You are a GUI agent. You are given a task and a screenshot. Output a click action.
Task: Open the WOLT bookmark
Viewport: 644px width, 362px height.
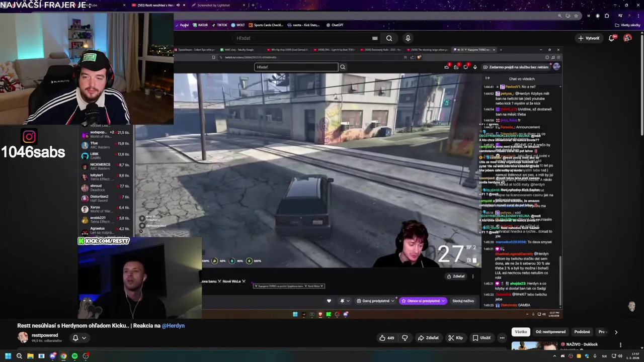[x=238, y=25]
